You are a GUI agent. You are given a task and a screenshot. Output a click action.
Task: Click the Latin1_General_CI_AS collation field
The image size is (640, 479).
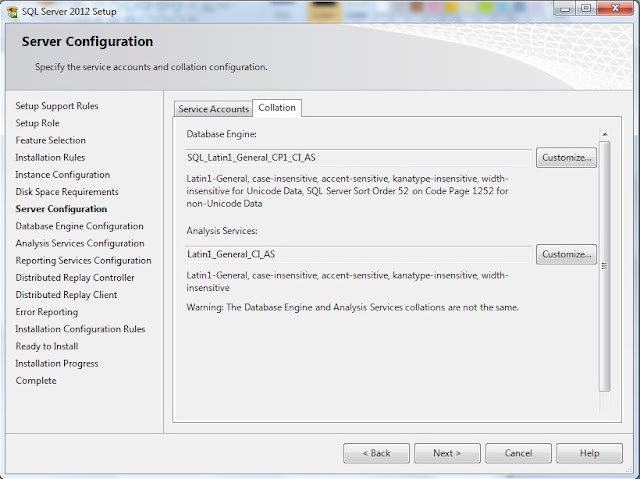(x=358, y=254)
